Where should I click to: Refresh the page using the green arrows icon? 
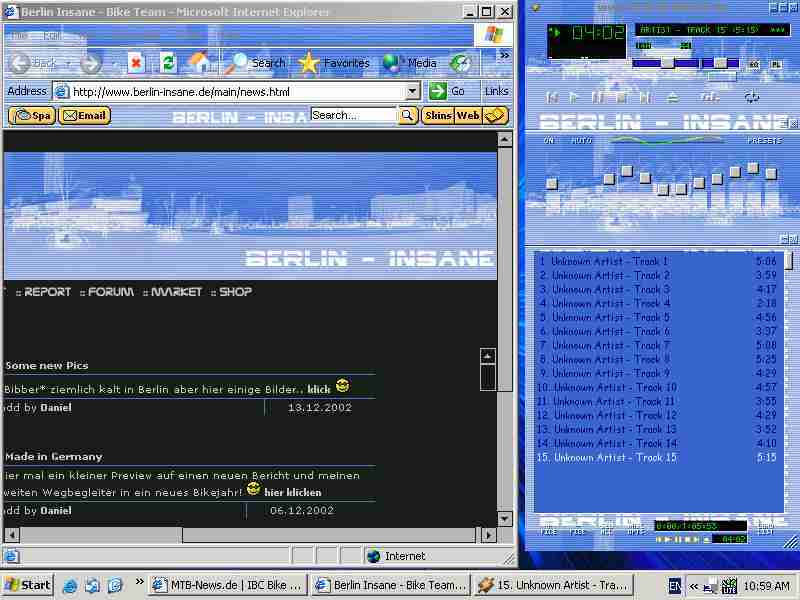coord(168,63)
